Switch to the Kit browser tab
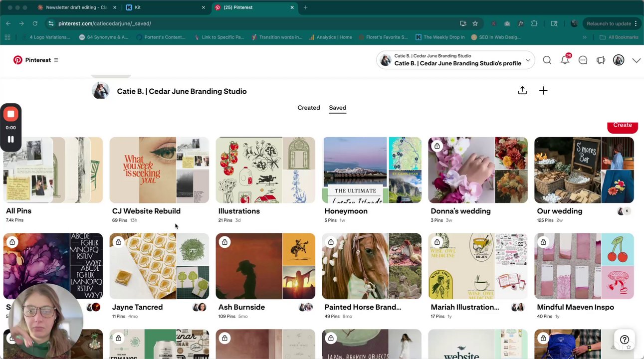 coord(165,7)
